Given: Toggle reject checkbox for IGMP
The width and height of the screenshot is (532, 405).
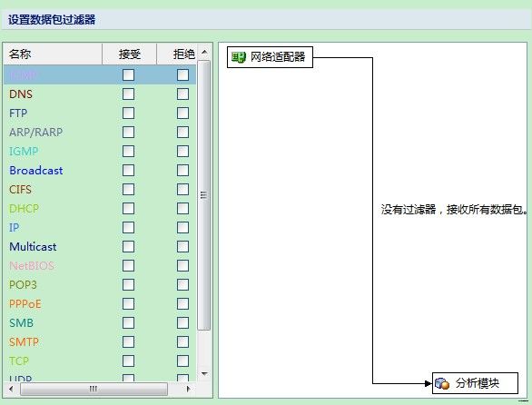Looking at the screenshot, I should pos(182,151).
